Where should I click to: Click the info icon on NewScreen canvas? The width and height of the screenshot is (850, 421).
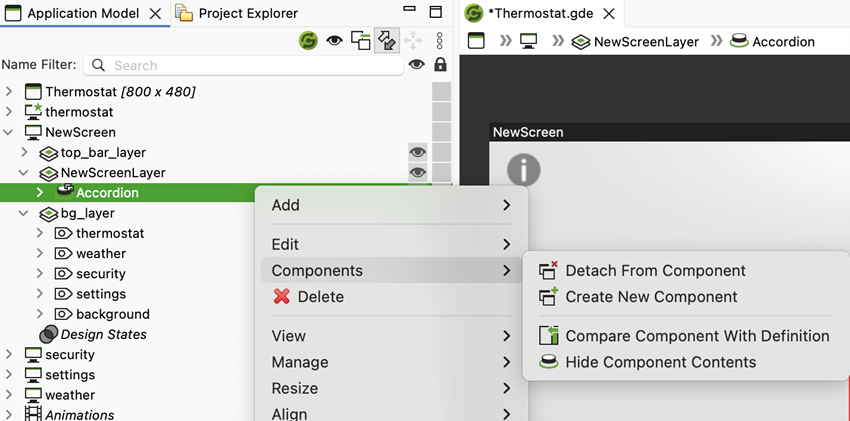pyautogui.click(x=524, y=170)
